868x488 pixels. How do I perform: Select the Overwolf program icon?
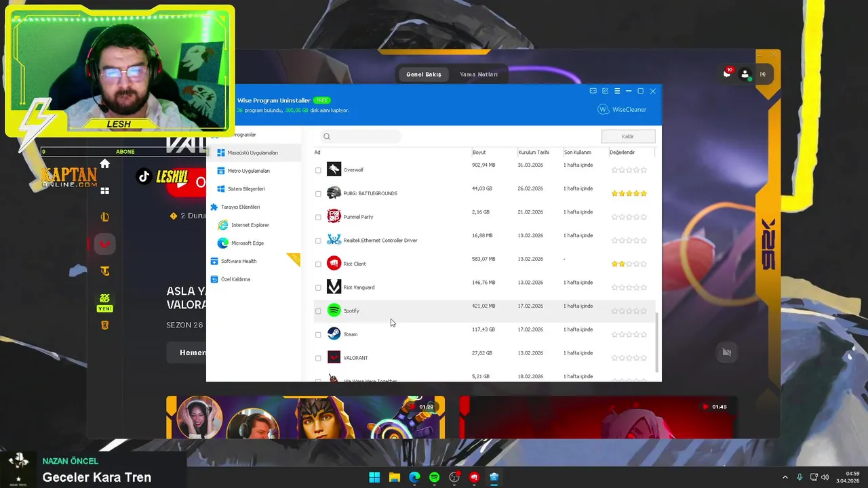[x=334, y=169]
